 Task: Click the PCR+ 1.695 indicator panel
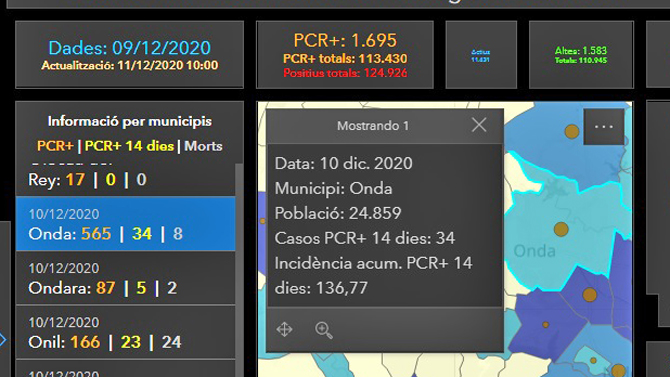coord(345,55)
